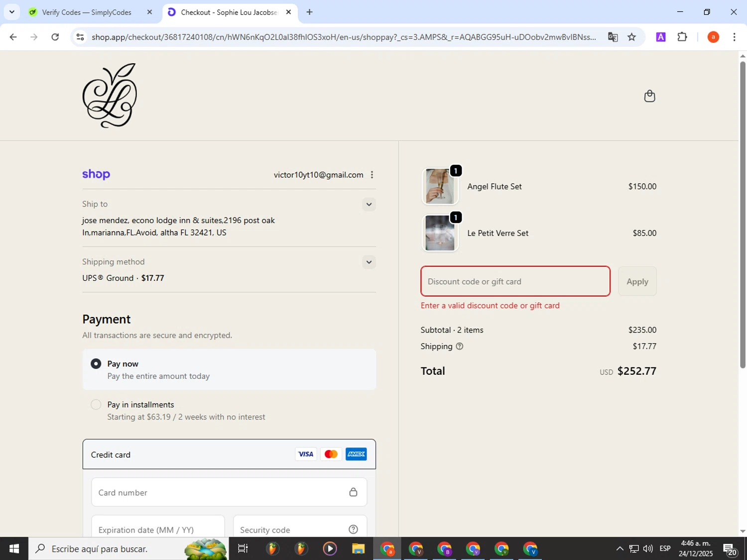Viewport: 747px width, 560px height.
Task: Expand the Shipping method section
Action: 369,262
